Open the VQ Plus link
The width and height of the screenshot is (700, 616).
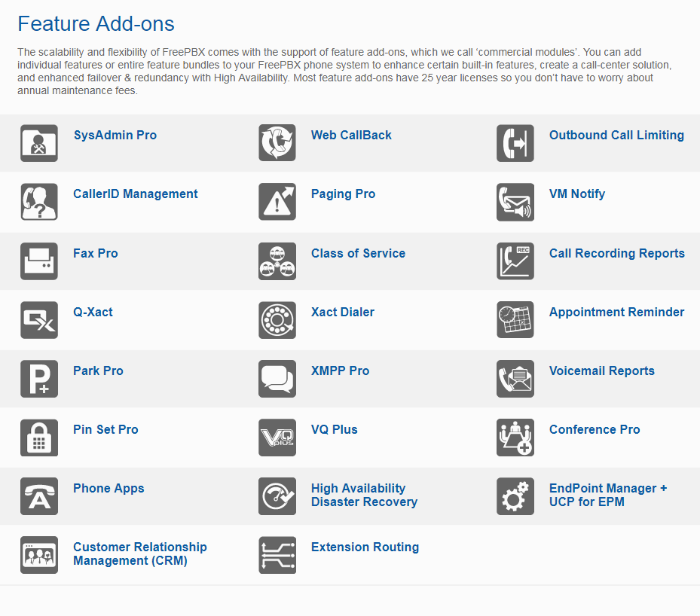[x=335, y=429]
